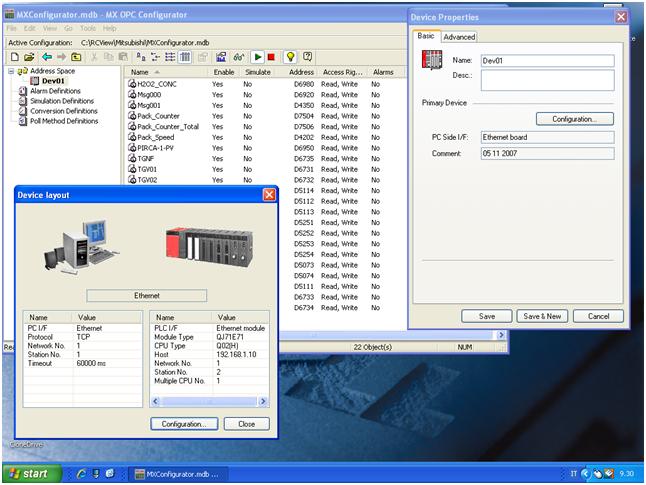Click Configuration button in Device layout
Screen dimensions: 646x485
(x=184, y=424)
